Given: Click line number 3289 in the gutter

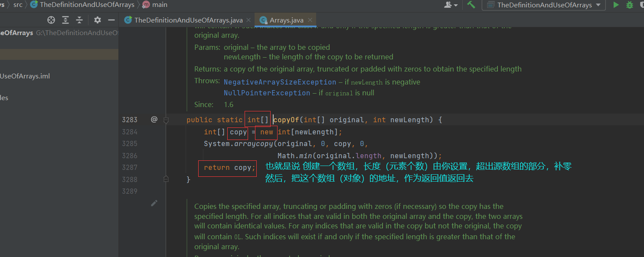Looking at the screenshot, I should 130,191.
